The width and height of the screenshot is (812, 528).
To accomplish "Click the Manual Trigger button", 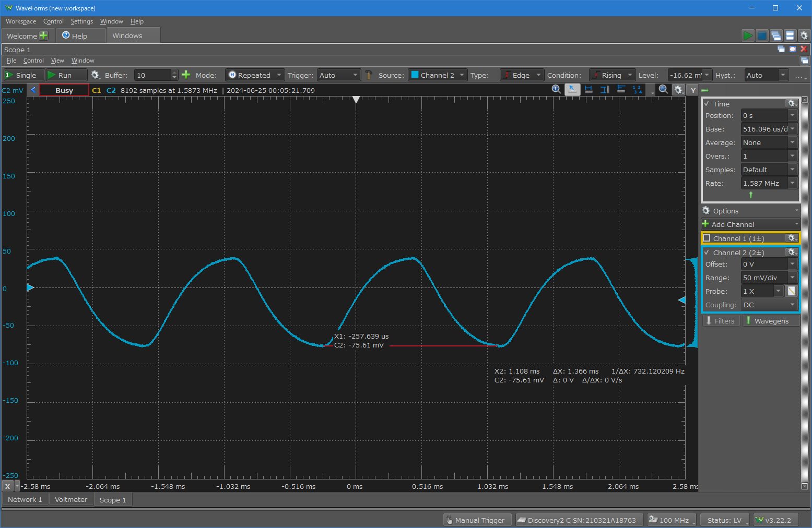I will coord(476,520).
